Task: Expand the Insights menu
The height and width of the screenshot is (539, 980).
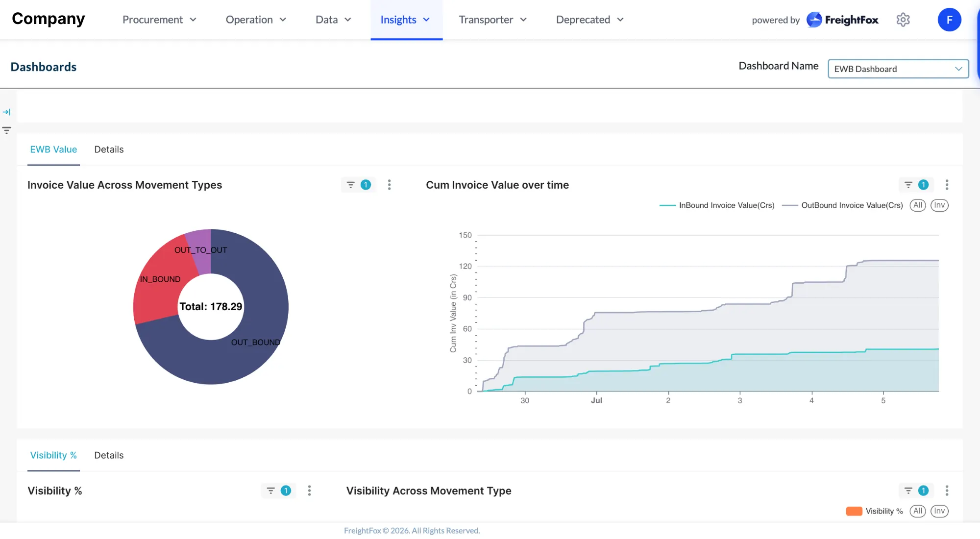Action: point(406,20)
